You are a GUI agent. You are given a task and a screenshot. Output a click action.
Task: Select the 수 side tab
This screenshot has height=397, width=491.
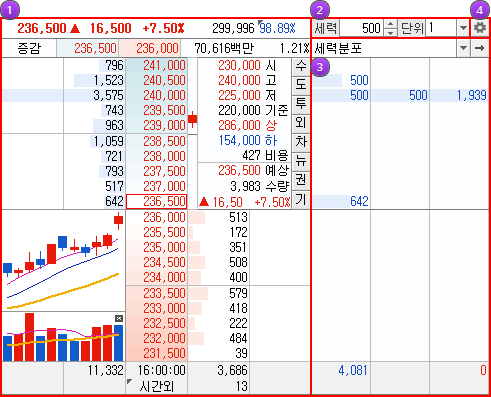tap(301, 66)
